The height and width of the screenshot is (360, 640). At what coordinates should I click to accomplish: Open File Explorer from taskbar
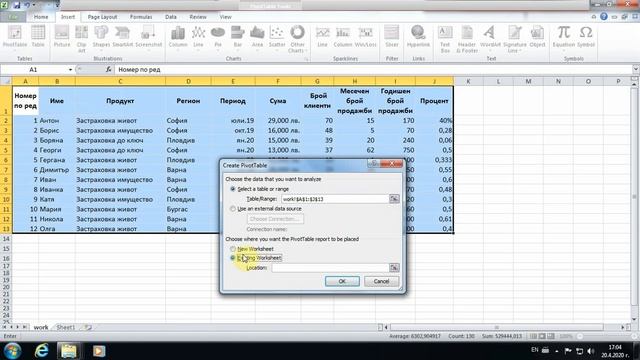click(69, 351)
